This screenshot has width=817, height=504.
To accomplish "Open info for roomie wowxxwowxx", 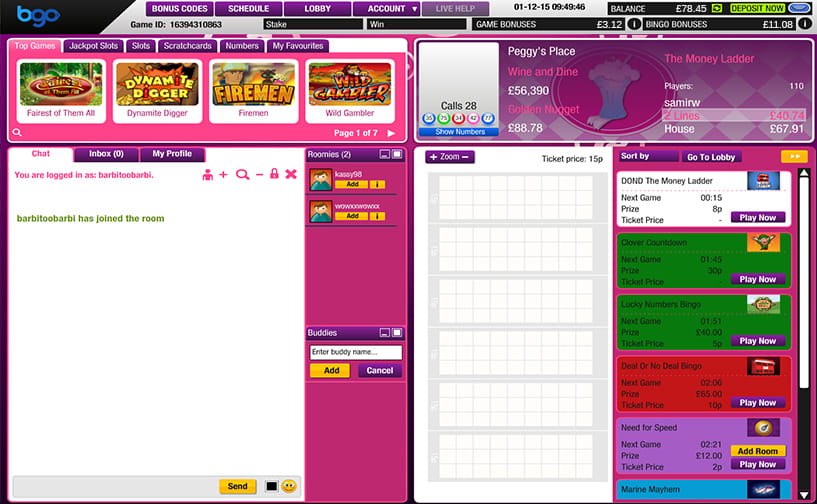I will pos(377,216).
